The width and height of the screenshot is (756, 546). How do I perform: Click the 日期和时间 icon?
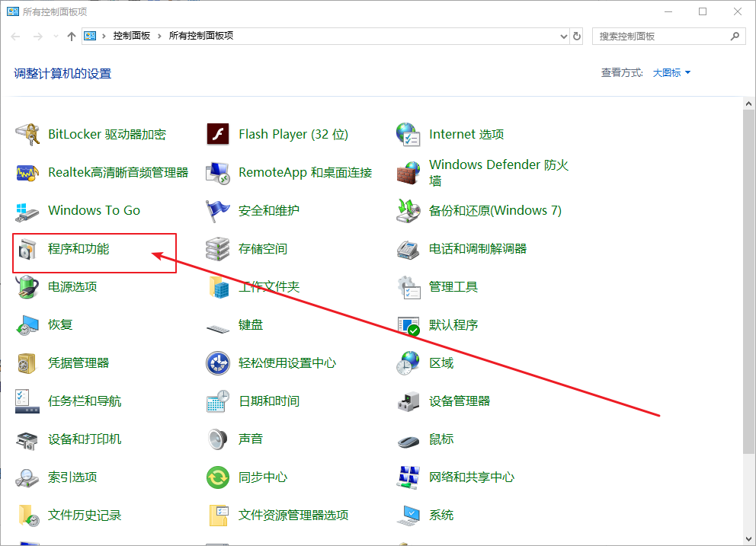[x=218, y=401]
